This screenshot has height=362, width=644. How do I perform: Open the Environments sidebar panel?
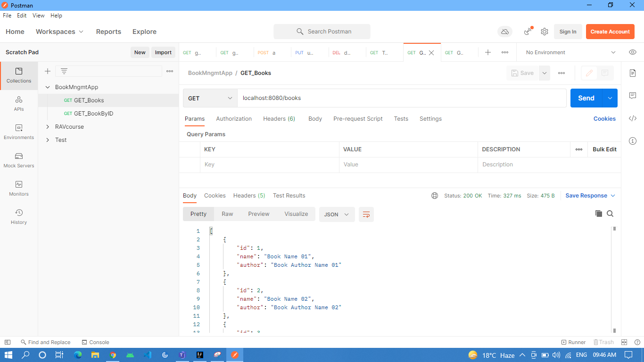tap(19, 132)
